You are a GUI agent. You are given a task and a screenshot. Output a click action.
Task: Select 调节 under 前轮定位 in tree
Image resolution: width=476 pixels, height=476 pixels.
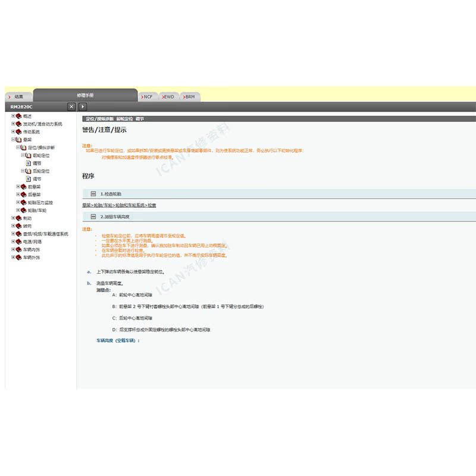[x=37, y=163]
